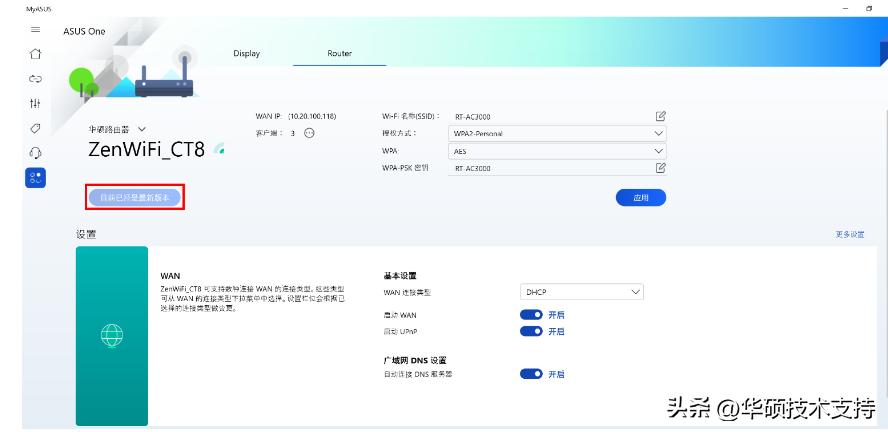The width and height of the screenshot is (888, 432).
Task: Open the AES encryption dropdown
Action: [557, 151]
